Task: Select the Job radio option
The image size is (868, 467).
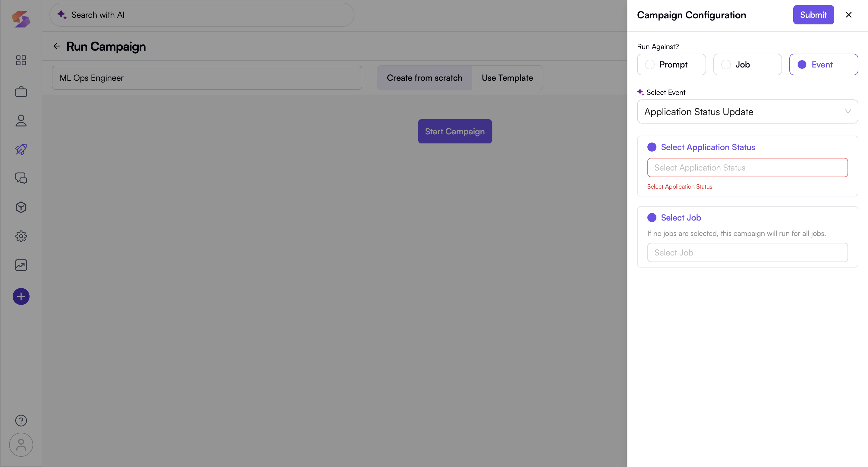Action: pyautogui.click(x=747, y=64)
